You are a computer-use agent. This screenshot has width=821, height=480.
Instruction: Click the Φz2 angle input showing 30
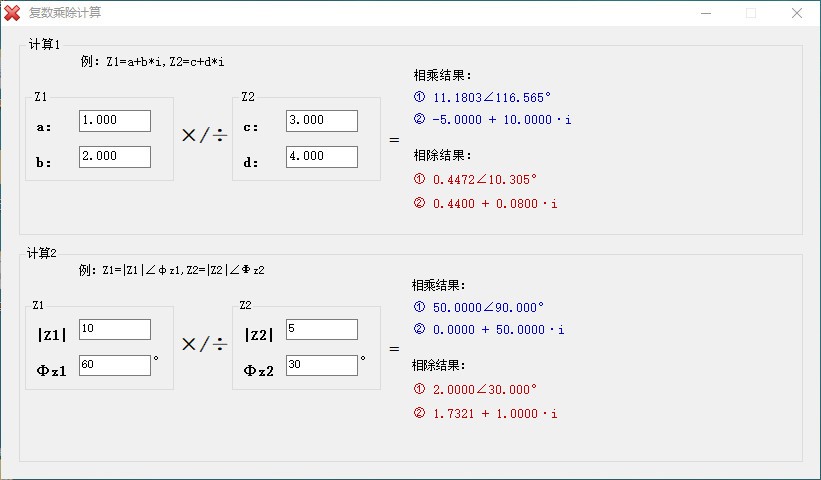click(x=321, y=366)
